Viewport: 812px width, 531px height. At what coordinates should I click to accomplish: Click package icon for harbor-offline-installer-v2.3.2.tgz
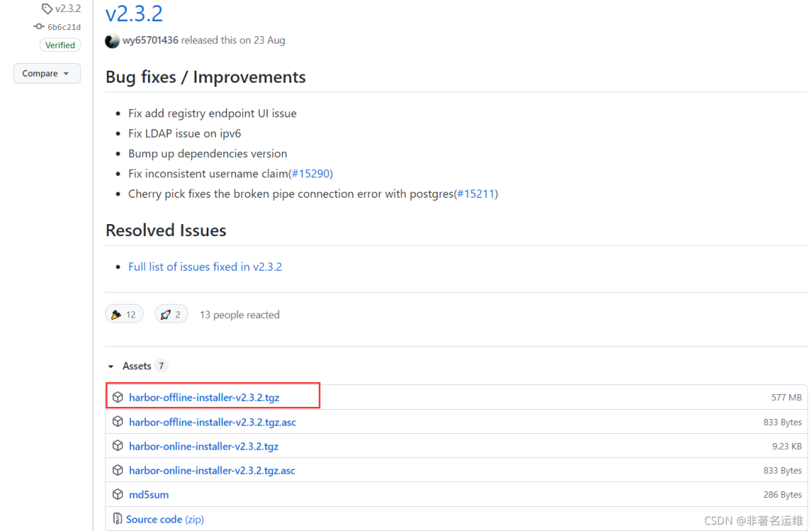point(117,397)
